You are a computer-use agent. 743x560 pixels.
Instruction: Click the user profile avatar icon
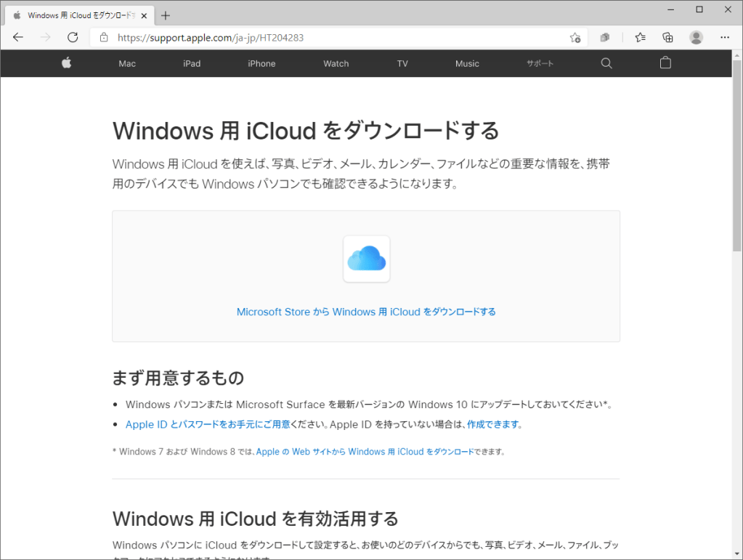pos(696,37)
